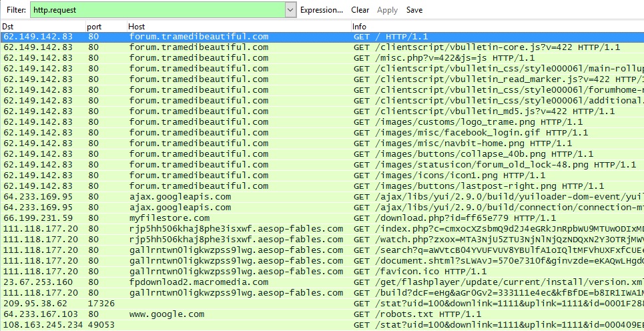Select the /search?q= aesop-fables row
The height and width of the screenshot is (331, 644).
pyautogui.click(x=322, y=250)
